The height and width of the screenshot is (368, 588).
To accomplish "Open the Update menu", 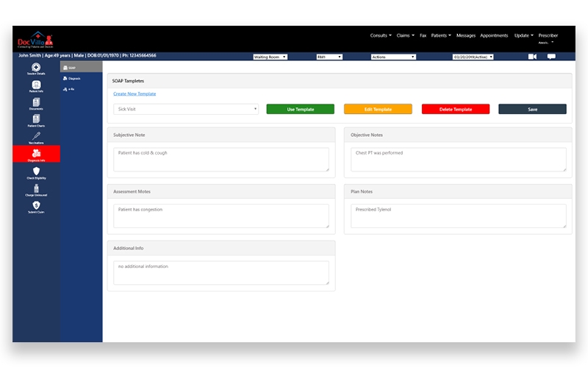I will pos(523,35).
